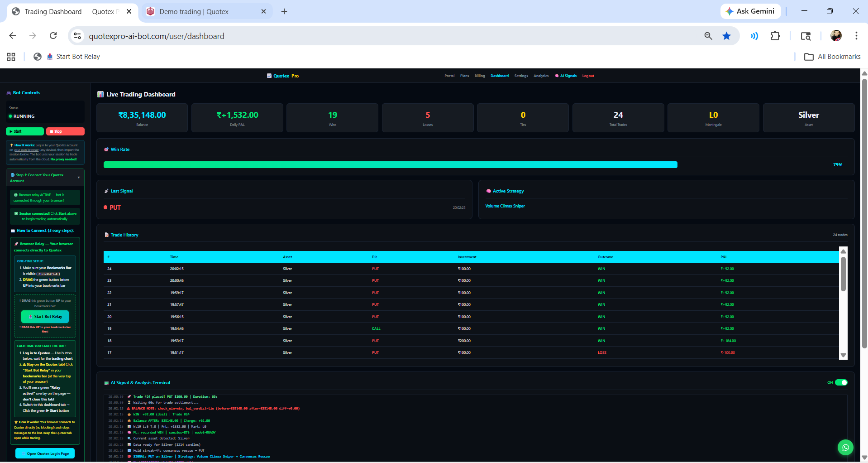This screenshot has height=463, width=868.
Task: Open the media/cast control icon
Action: [x=754, y=36]
